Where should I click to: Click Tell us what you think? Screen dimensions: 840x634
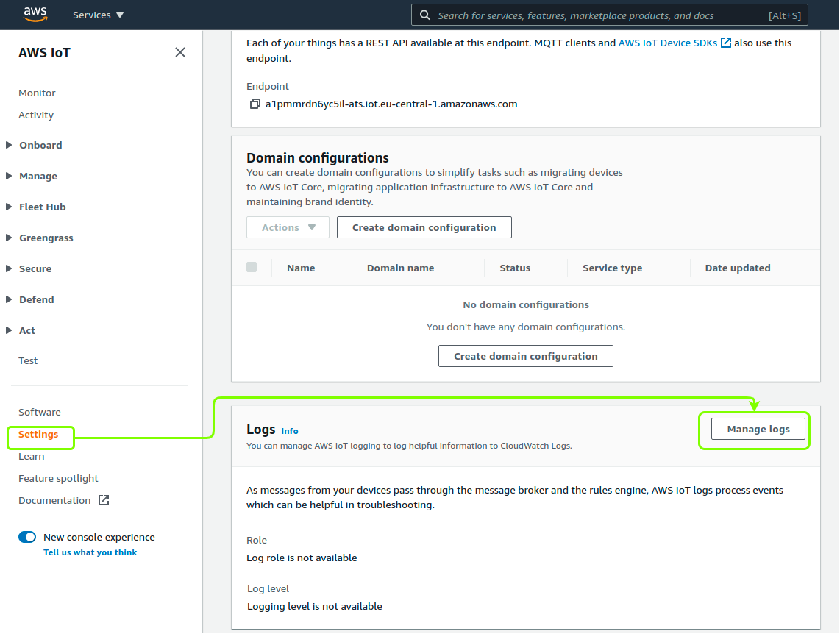(90, 552)
